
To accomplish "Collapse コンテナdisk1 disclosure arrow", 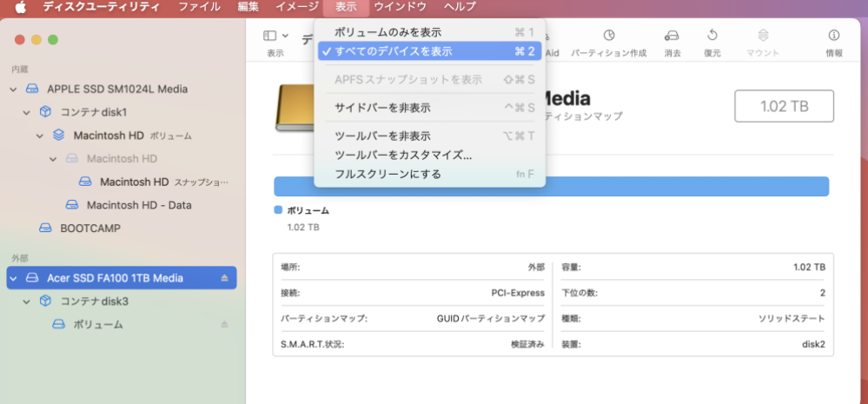I will pos(26,112).
